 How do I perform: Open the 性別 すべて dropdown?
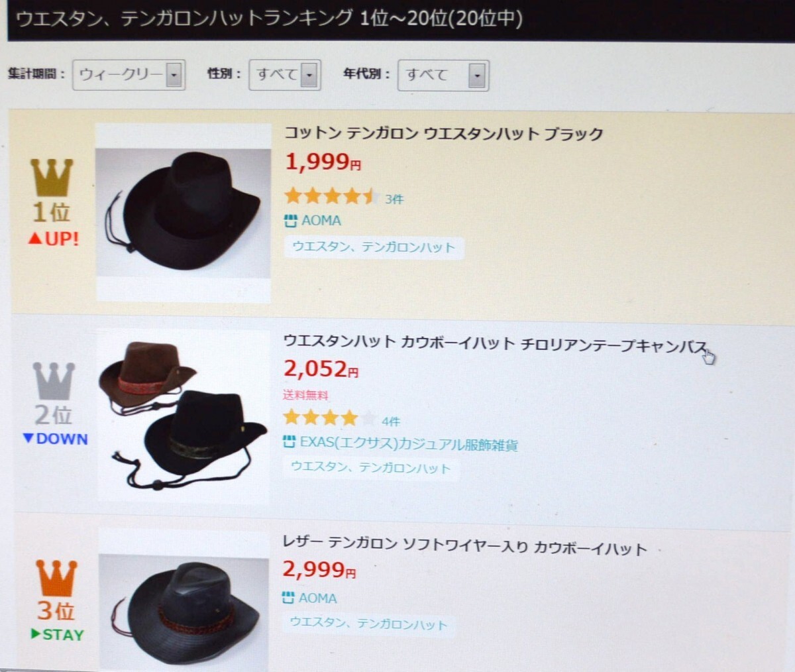[x=285, y=75]
